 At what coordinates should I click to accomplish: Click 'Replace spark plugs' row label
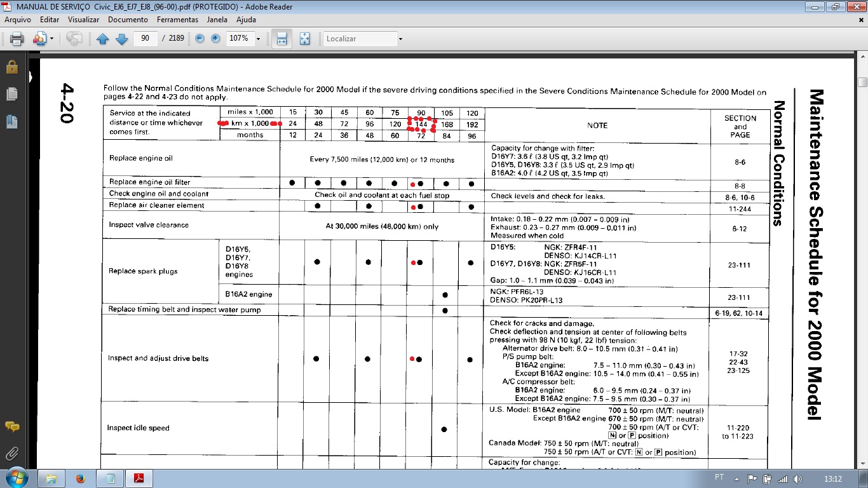[x=144, y=271]
